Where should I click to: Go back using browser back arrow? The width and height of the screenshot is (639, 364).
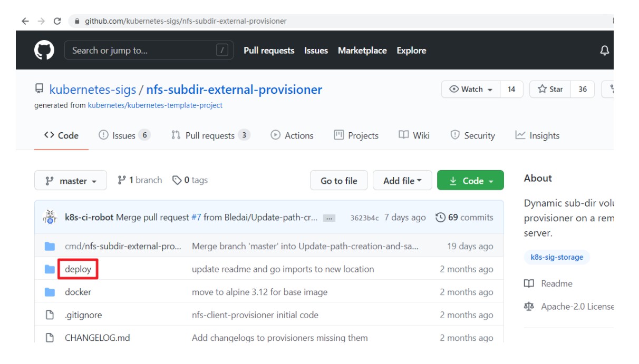(25, 21)
